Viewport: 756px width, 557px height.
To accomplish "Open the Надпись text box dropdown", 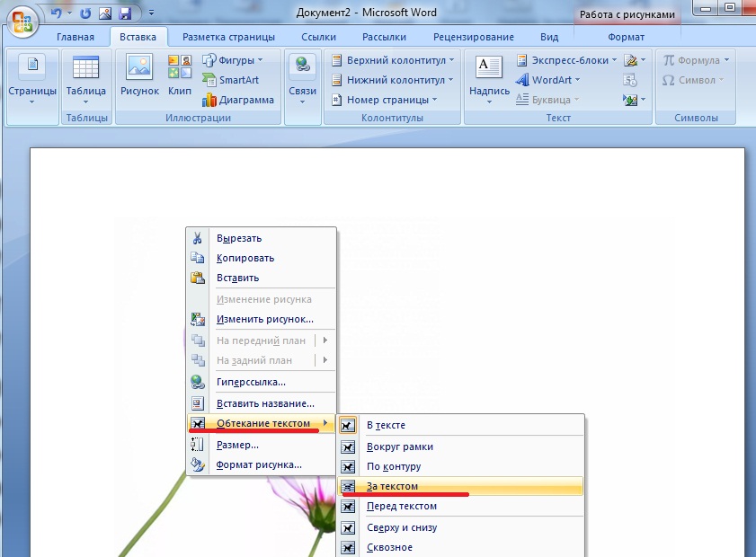I will coord(489,79).
